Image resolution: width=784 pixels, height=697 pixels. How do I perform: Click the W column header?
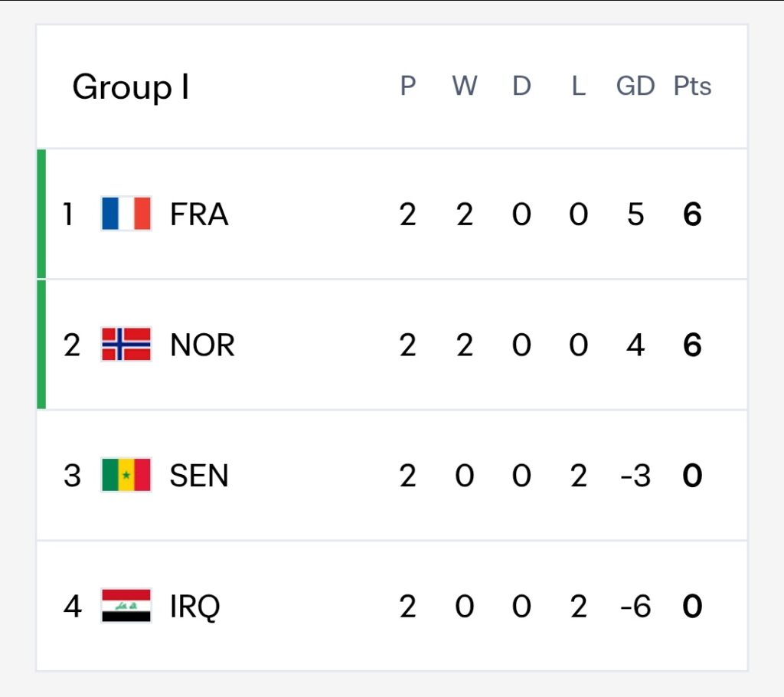[x=465, y=86]
